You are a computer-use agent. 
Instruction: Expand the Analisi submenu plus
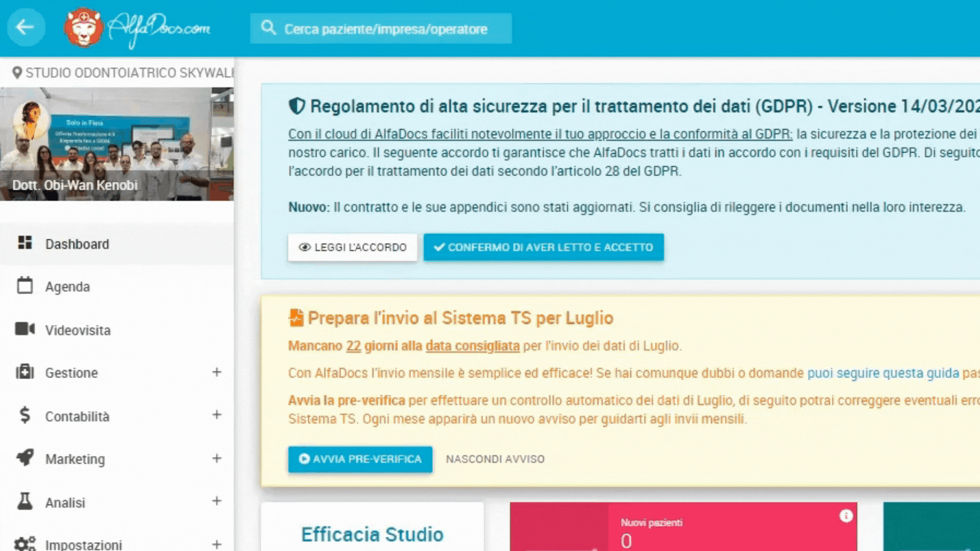(217, 501)
